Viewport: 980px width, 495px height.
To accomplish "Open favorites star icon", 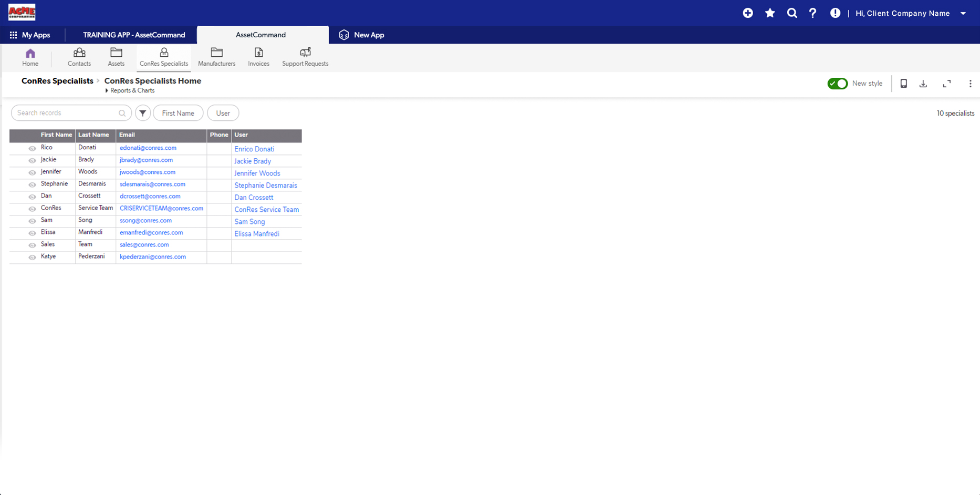I will [770, 13].
